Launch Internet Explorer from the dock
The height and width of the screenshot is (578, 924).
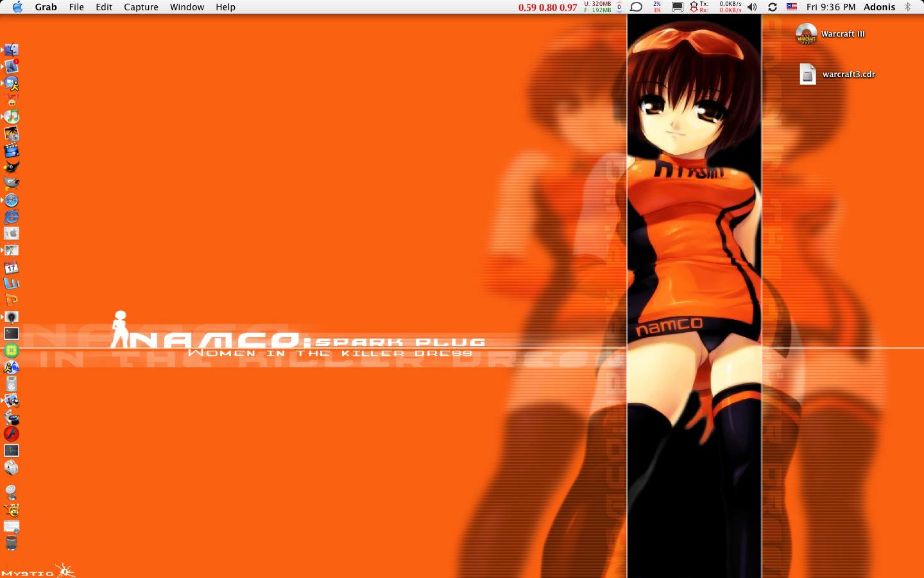pos(12,216)
